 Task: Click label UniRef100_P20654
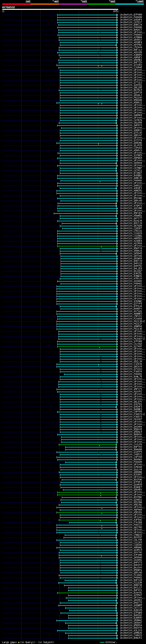click(131, 319)
